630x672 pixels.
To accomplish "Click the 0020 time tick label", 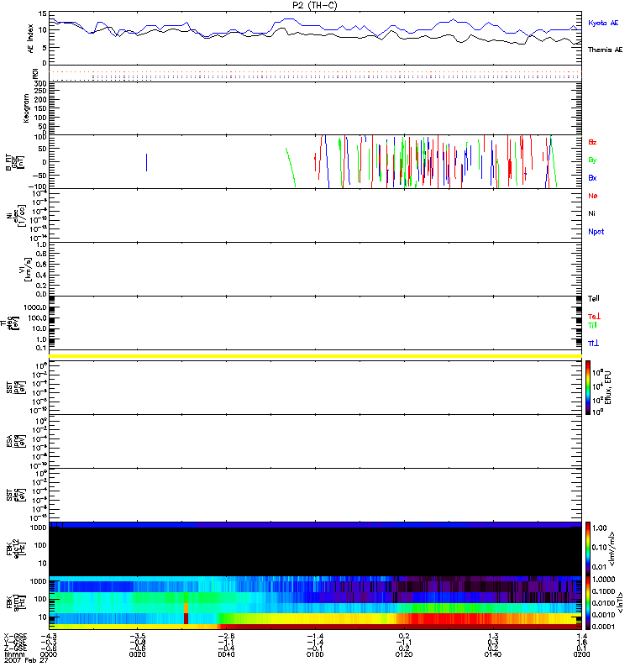I will (x=137, y=654).
